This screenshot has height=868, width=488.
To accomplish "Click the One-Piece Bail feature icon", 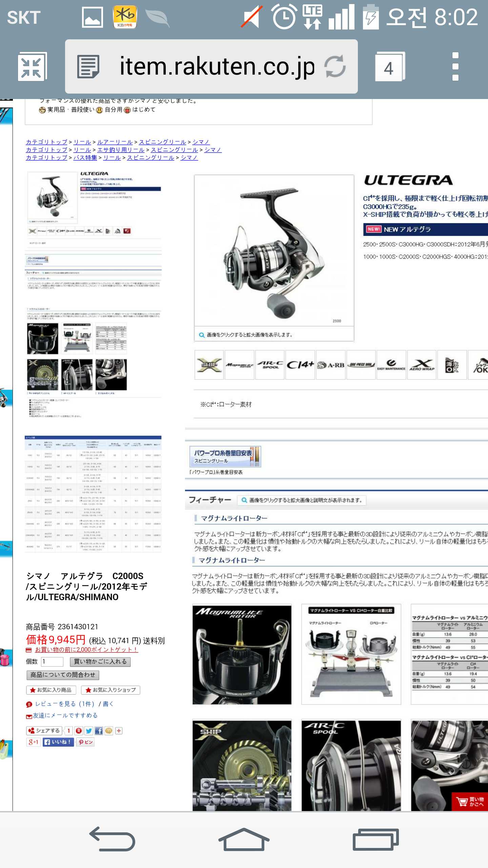I will coord(361,364).
